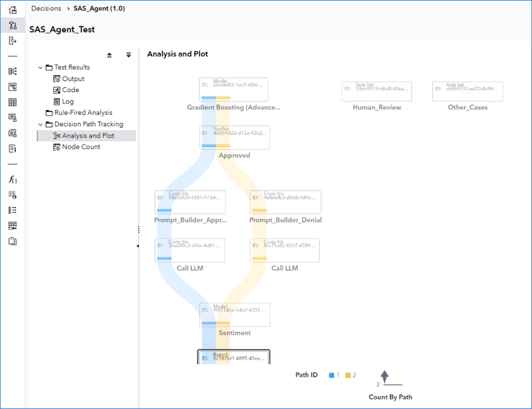Collapse the Decision Path Tracking chevron
The width and height of the screenshot is (532, 409).
(40, 124)
